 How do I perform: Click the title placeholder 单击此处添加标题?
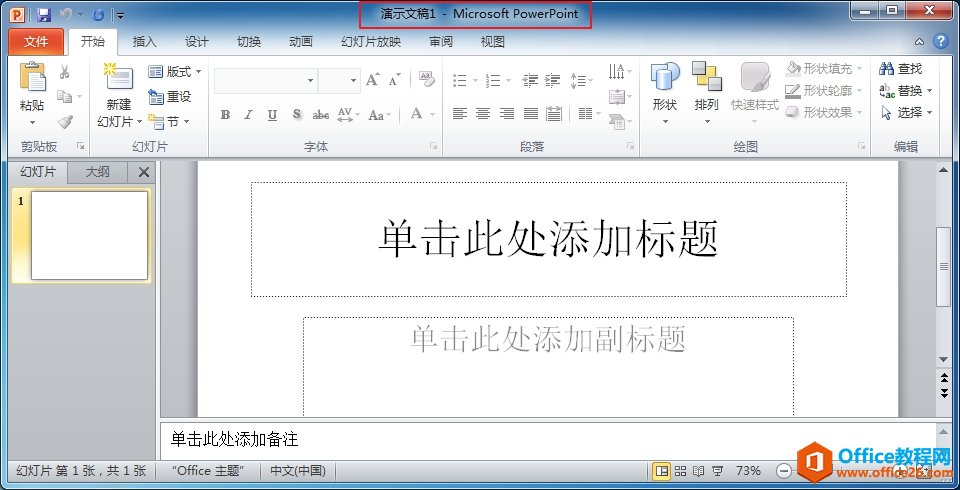[549, 239]
